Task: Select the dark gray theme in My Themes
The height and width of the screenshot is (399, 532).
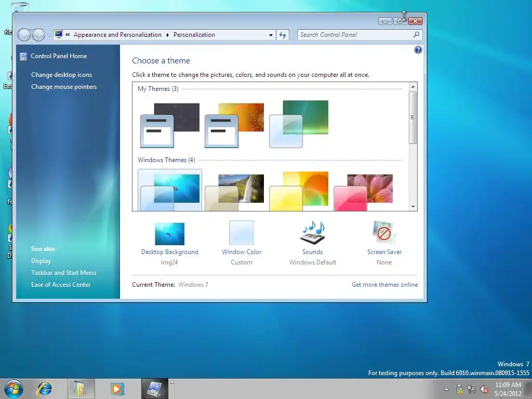Action: tap(170, 125)
